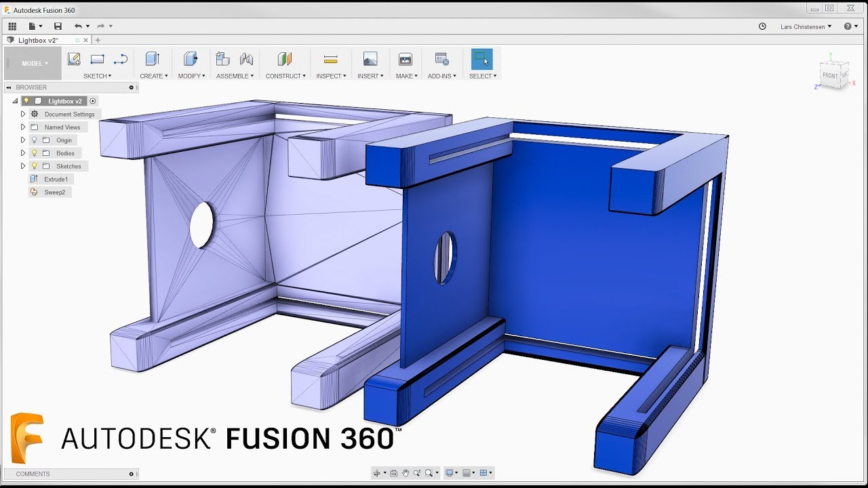
Task: Click the Browser panel options dot
Action: coord(132,87)
